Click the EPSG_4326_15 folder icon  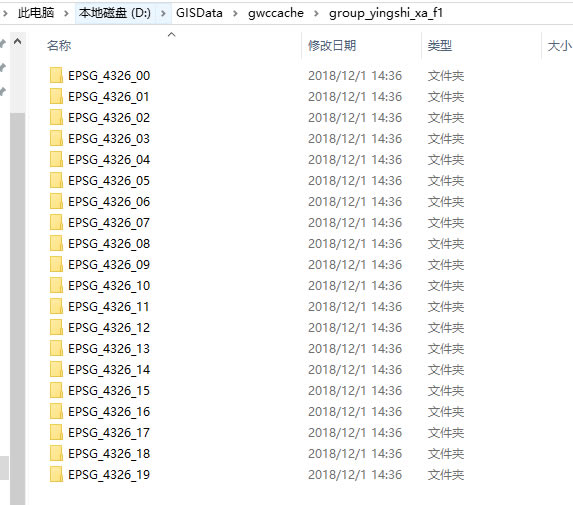pos(56,391)
